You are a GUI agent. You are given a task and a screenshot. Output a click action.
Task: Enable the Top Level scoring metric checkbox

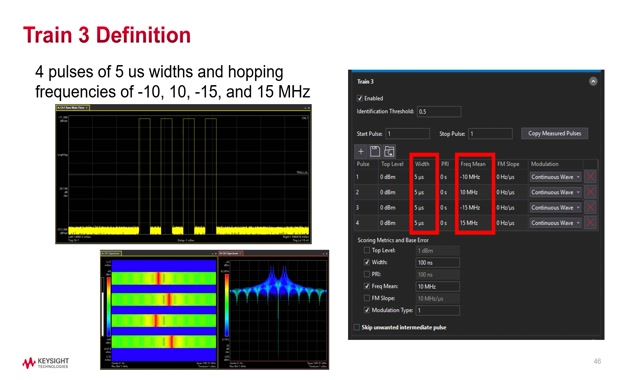pyautogui.click(x=367, y=250)
